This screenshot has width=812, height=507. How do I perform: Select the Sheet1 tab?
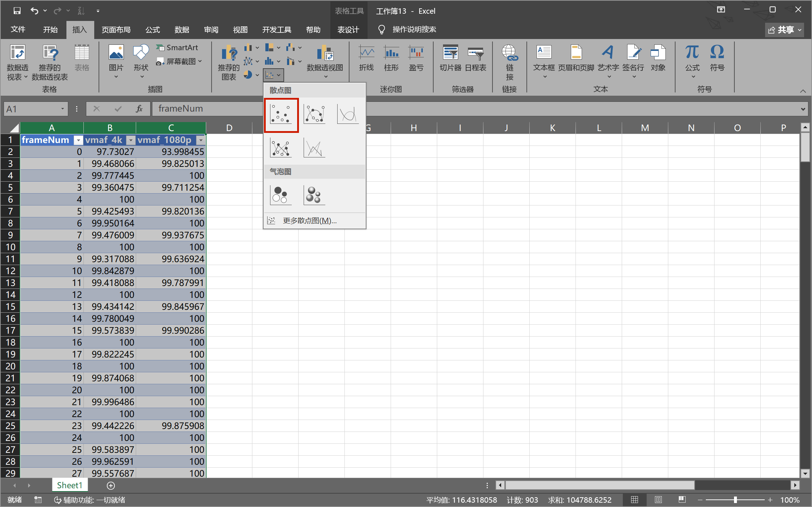point(70,485)
